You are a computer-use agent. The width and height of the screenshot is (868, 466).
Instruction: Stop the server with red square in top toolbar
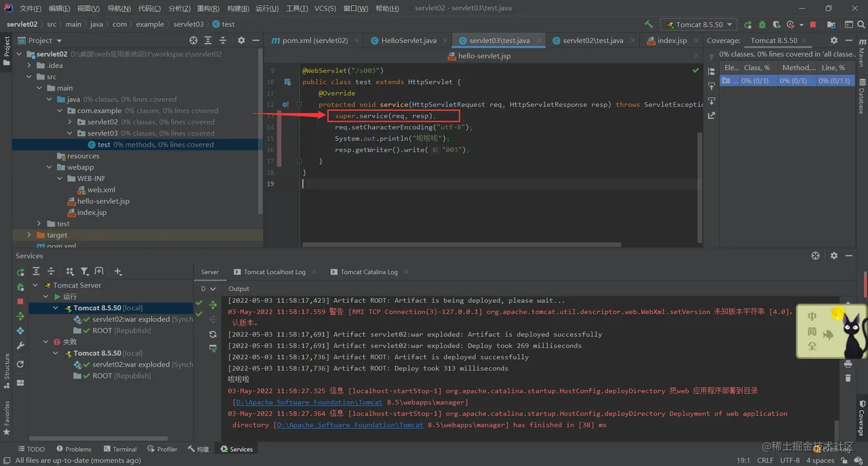pyautogui.click(x=813, y=25)
